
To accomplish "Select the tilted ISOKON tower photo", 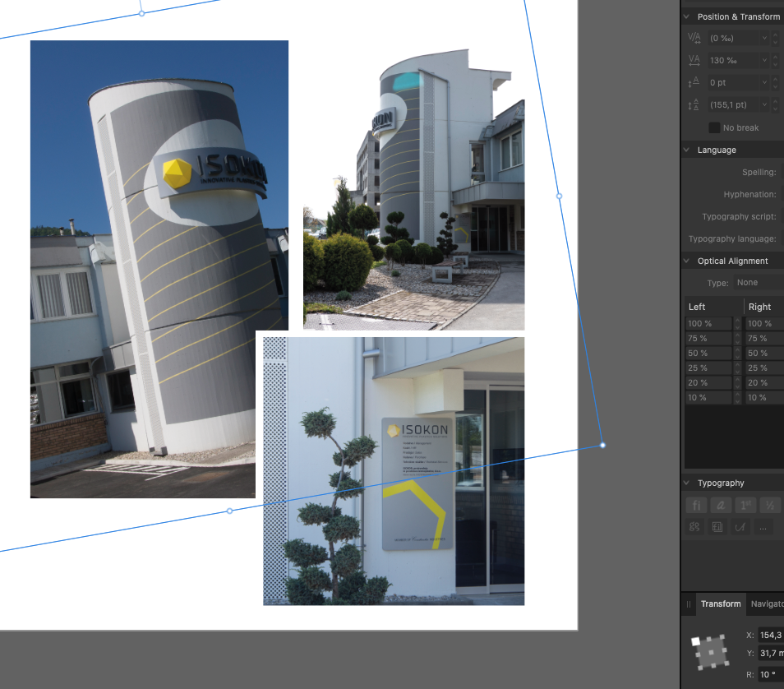I will tap(159, 269).
